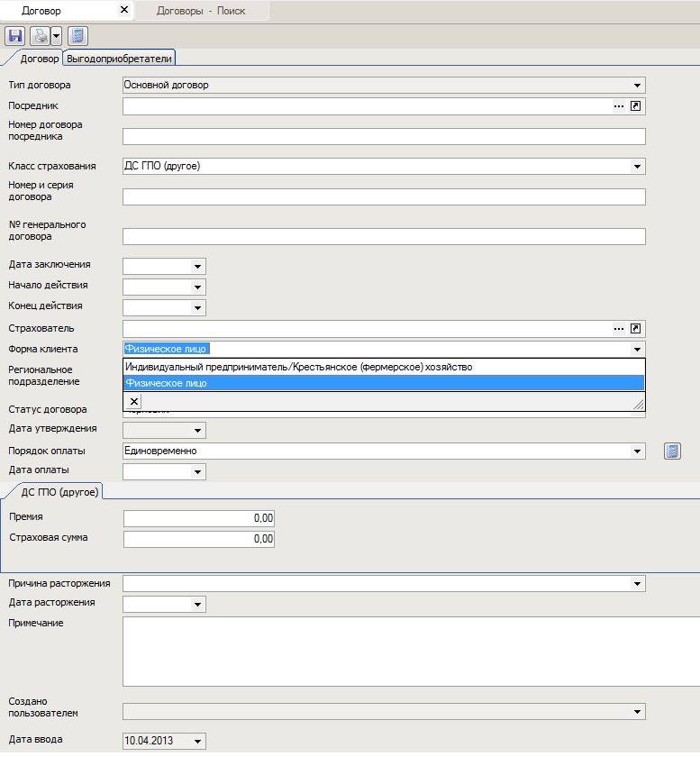The width and height of the screenshot is (700, 757).
Task: Click the Save (floppy disk) toolbar icon
Action: coord(14,36)
